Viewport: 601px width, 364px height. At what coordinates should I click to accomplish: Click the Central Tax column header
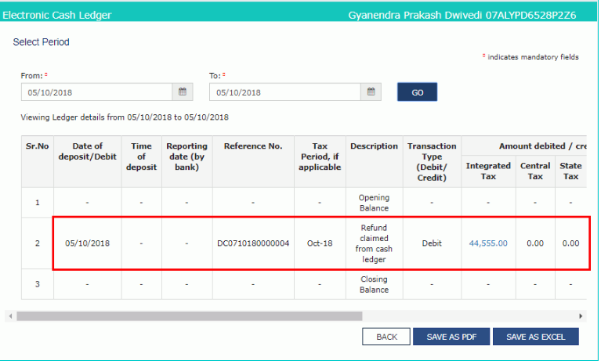point(535,171)
